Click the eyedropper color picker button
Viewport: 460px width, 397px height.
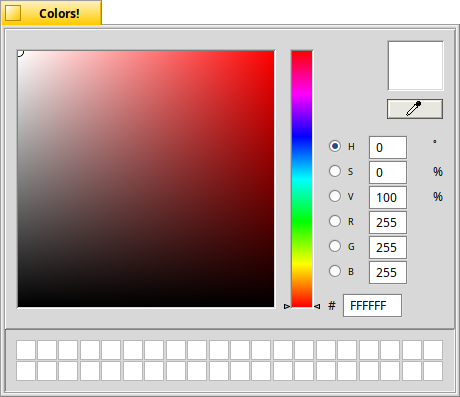pos(415,109)
